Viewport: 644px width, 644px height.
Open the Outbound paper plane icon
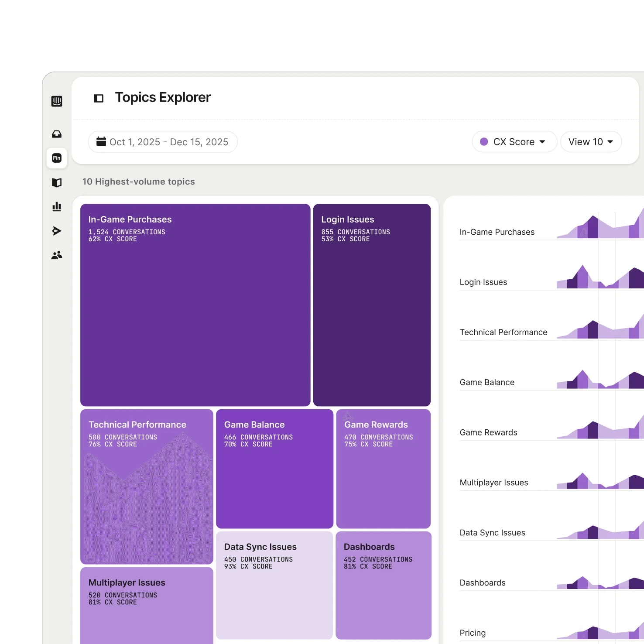click(x=57, y=231)
